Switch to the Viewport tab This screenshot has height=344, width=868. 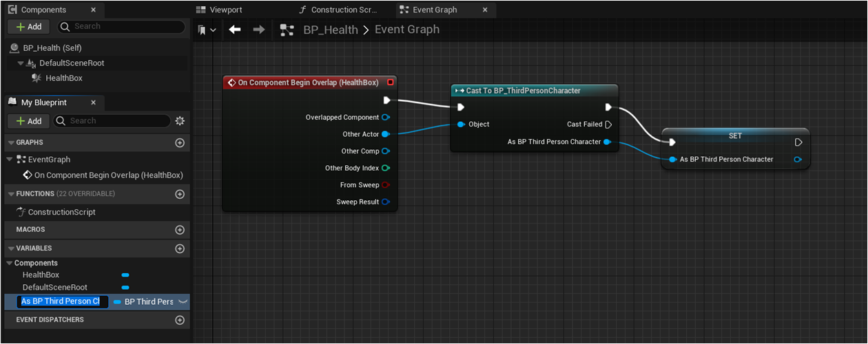tap(218, 10)
